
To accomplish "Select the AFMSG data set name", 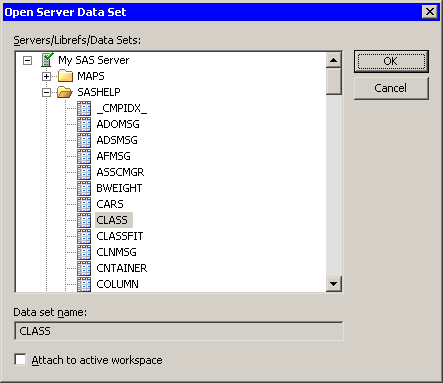I will point(113,156).
